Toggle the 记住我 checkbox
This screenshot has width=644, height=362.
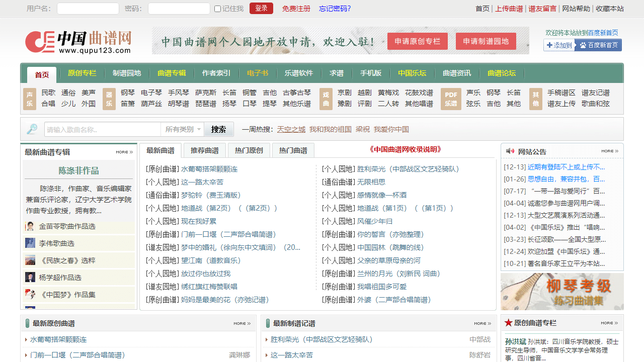[217, 9]
